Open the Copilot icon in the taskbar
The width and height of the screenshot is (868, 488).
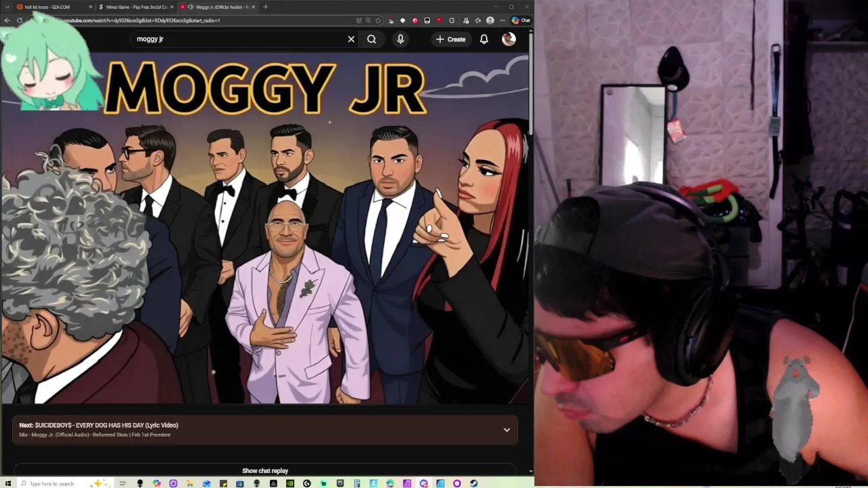click(x=157, y=483)
